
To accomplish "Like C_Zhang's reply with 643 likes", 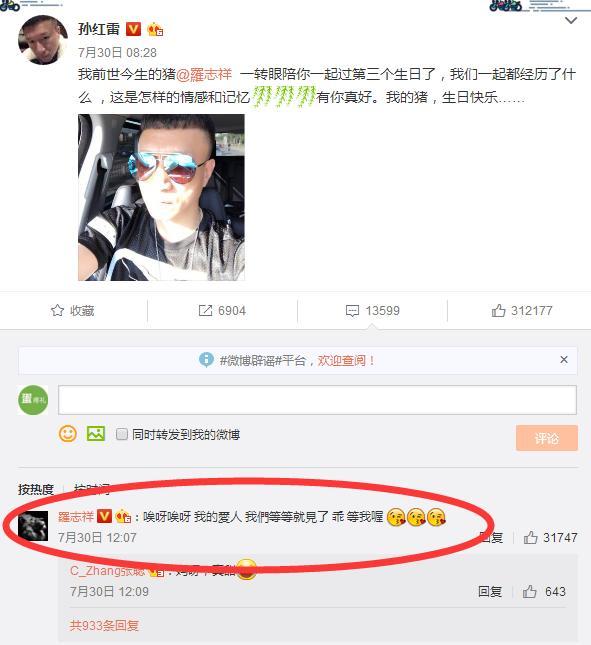I will (x=529, y=592).
